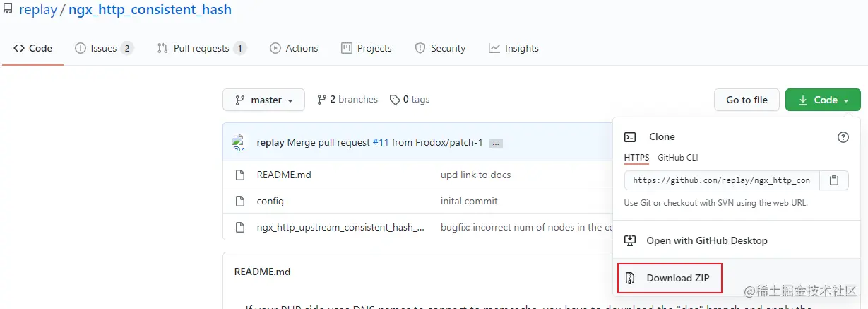The width and height of the screenshot is (868, 309).
Task: Click the file icon beside config
Action: 240,201
